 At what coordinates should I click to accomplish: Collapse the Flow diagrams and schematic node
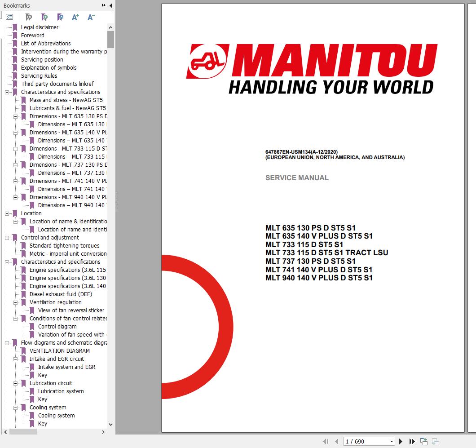coord(7,342)
